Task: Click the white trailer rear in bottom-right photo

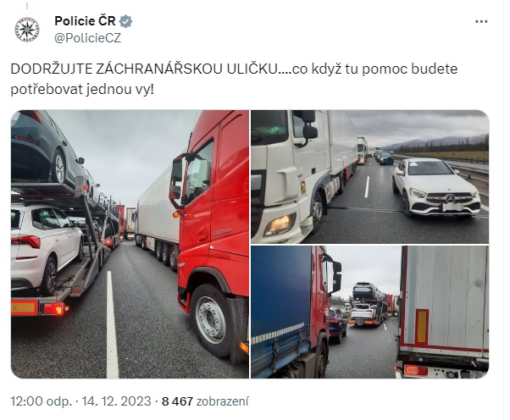Action: 443,312
